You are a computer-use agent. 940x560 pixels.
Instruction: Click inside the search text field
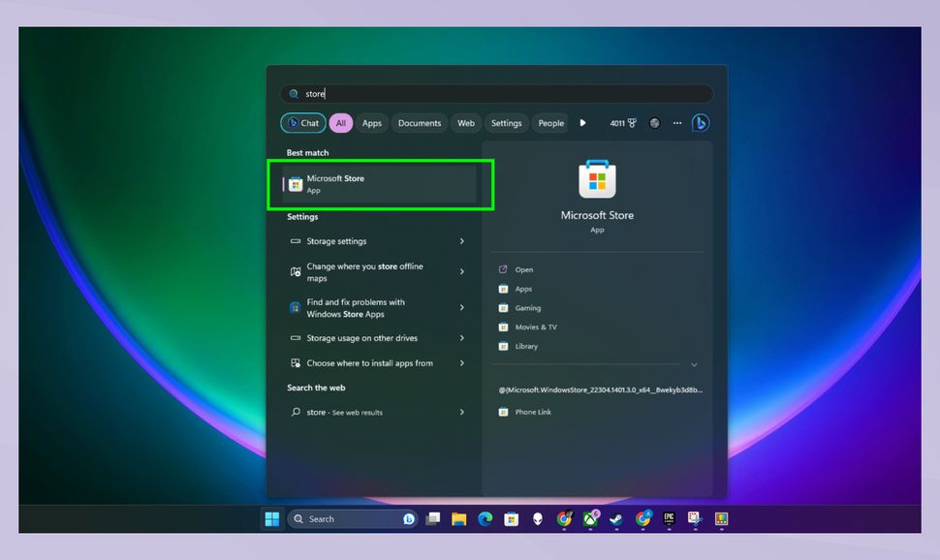click(436, 93)
